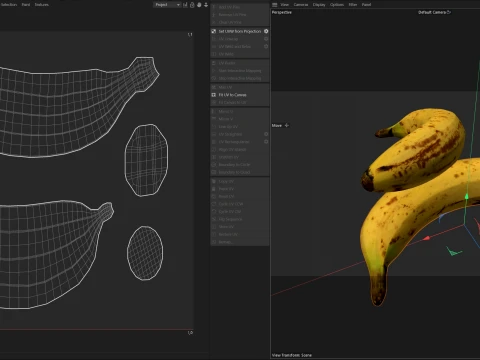Open UV Rectangularize options gear
The width and height of the screenshot is (480, 360).
pos(266,142)
